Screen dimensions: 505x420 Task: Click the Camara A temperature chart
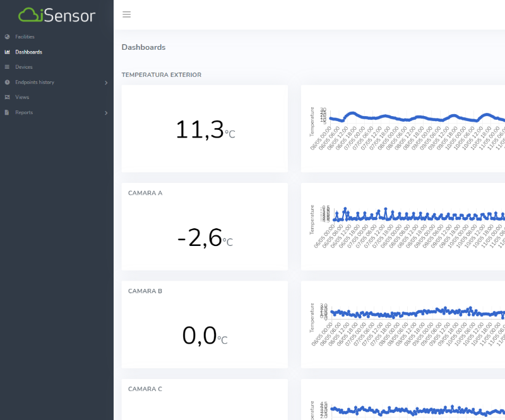pyautogui.click(x=407, y=226)
